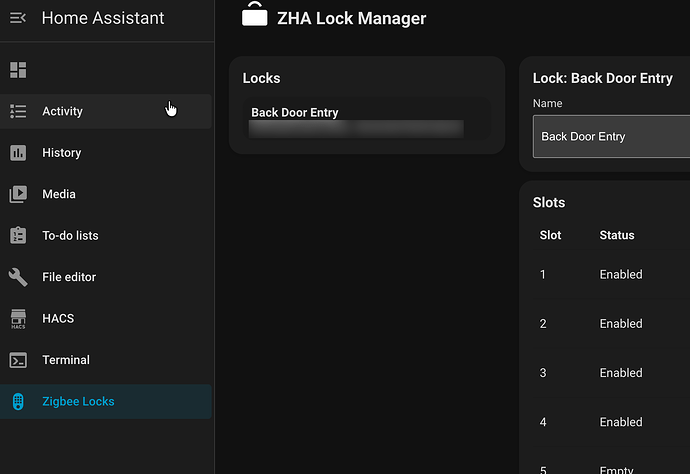Image resolution: width=690 pixels, height=474 pixels.
Task: Click the To-do lists clipboard icon
Action: (18, 236)
